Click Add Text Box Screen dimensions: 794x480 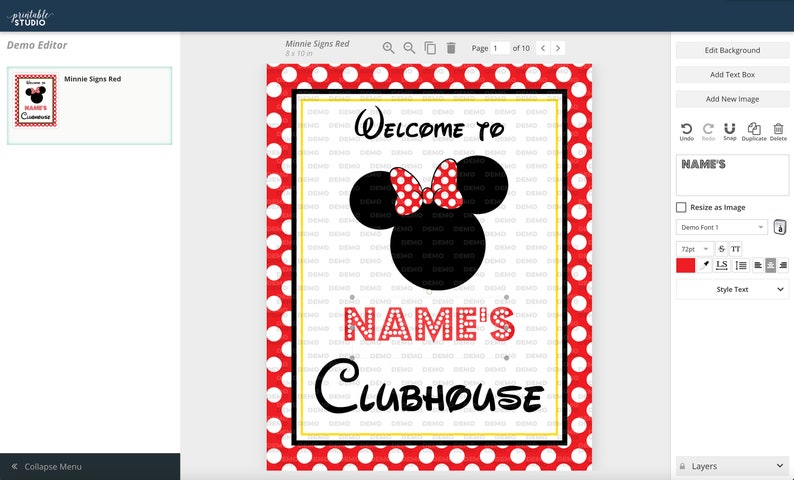point(732,74)
